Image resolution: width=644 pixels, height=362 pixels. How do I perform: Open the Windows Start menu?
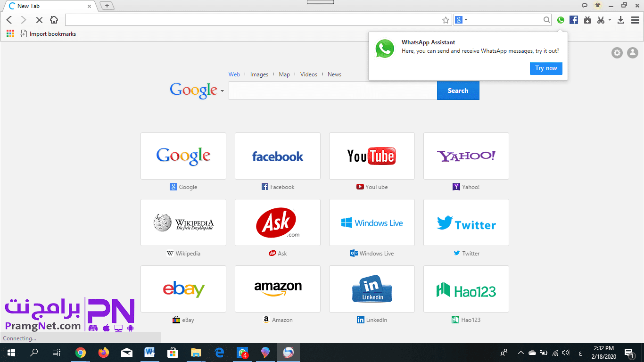pyautogui.click(x=11, y=353)
